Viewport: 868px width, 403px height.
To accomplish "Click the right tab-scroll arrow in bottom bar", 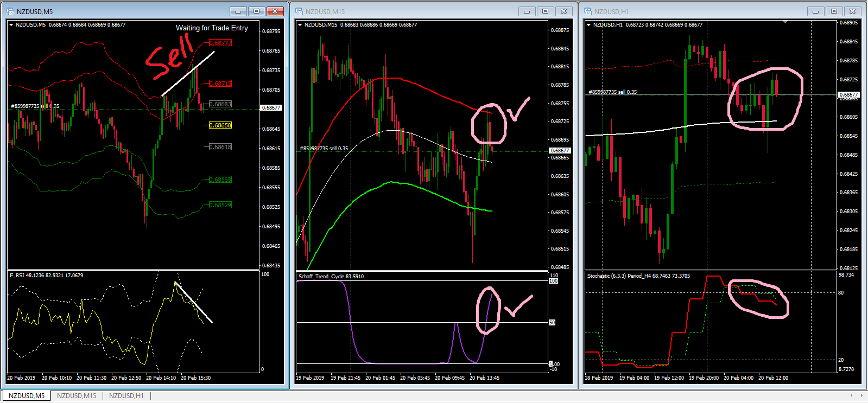I will click(x=862, y=395).
